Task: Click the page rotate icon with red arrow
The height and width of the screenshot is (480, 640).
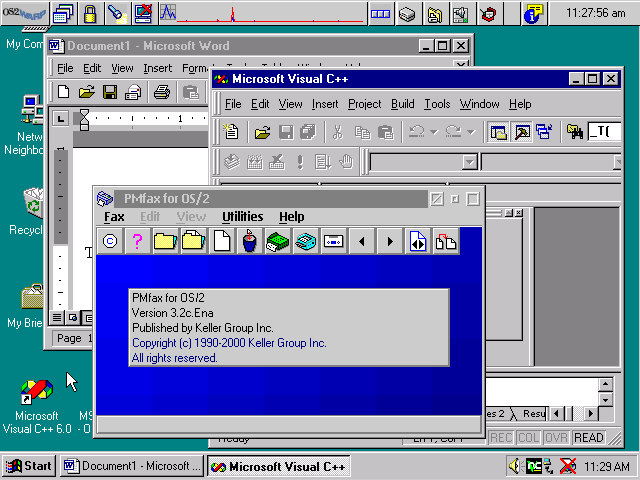Action: (445, 241)
